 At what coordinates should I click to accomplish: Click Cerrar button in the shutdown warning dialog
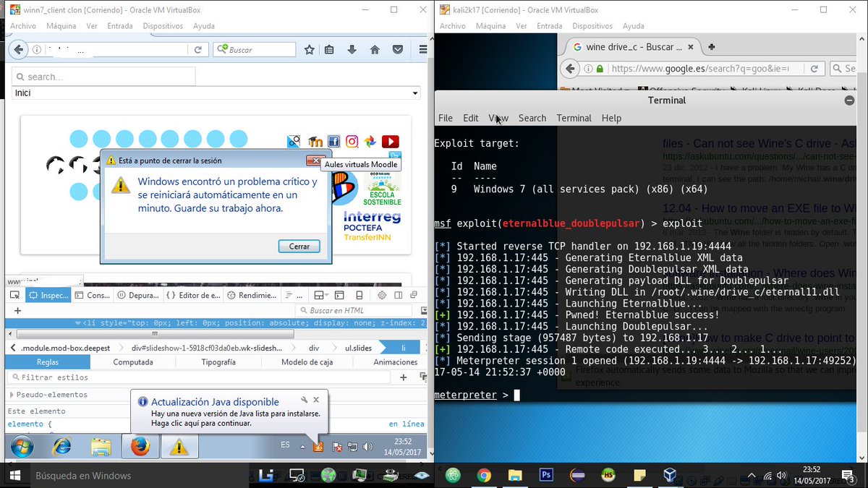[x=299, y=247]
